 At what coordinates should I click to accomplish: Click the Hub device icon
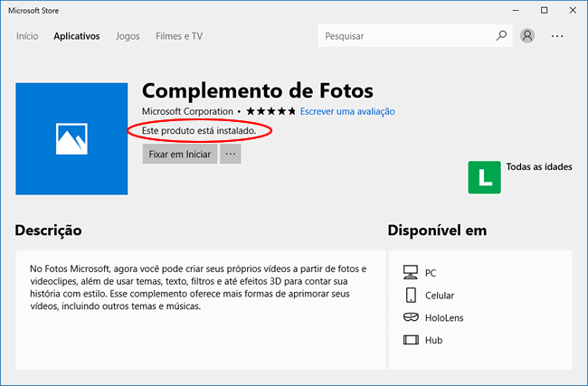tap(411, 340)
